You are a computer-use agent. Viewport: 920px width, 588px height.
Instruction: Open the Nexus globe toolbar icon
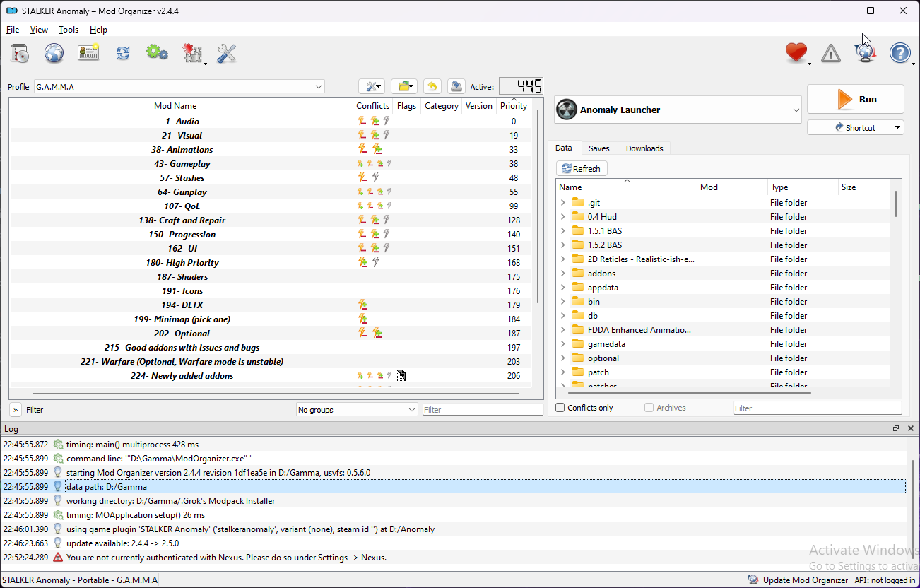pos(54,53)
